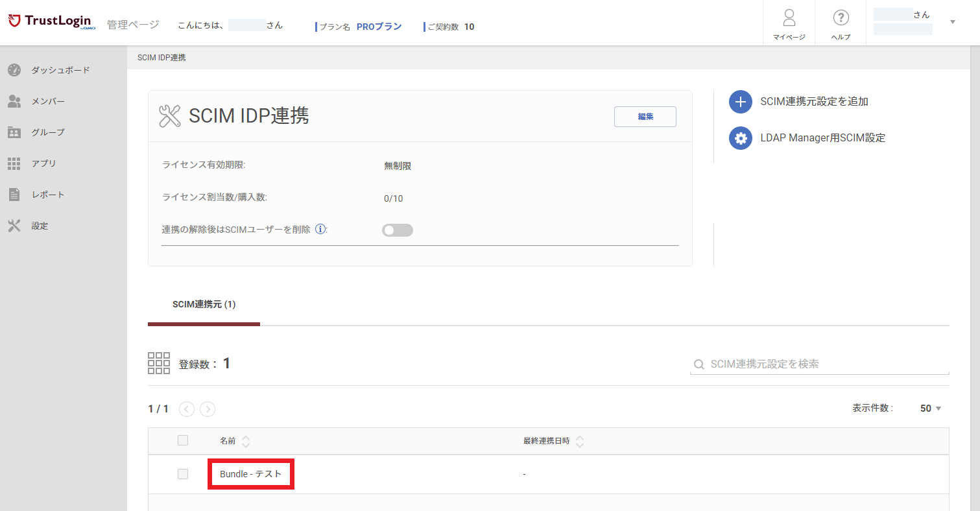Click the plus icon to add SCIM source
This screenshot has height=511, width=980.
tap(741, 102)
